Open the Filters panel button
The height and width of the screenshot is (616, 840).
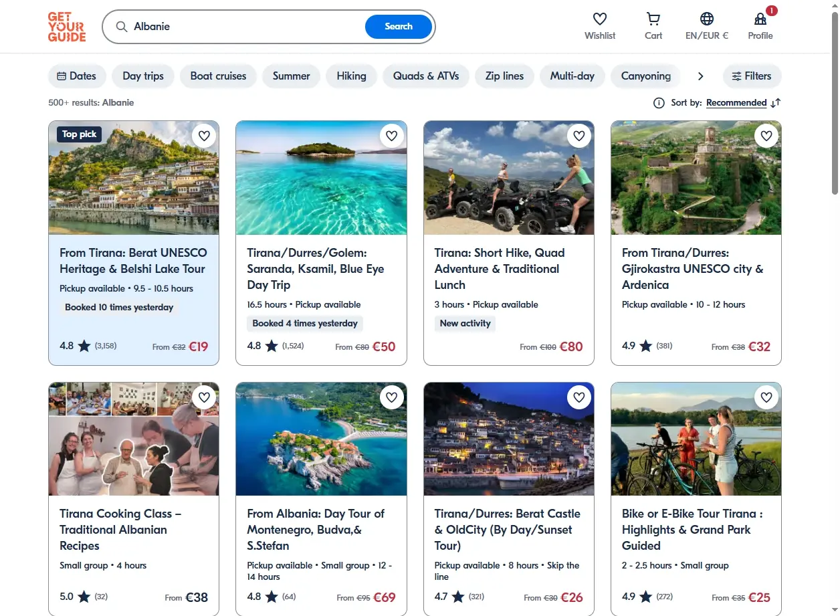[752, 76]
